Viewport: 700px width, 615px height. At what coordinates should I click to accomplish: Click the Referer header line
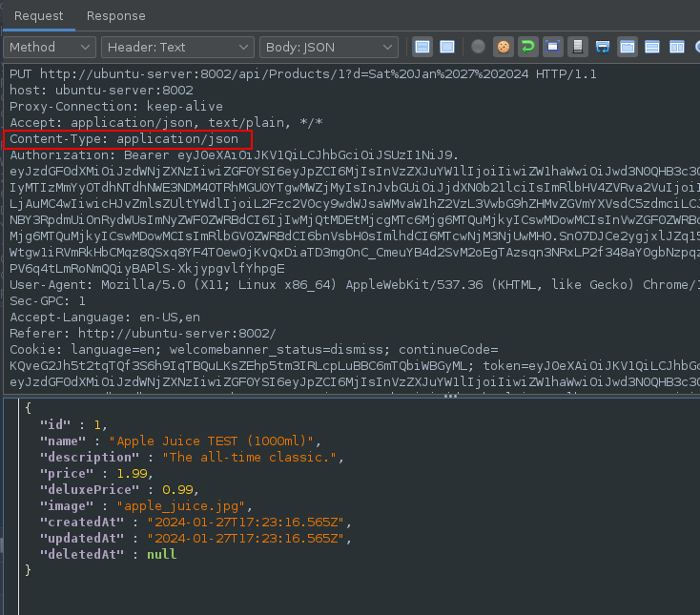[x=143, y=334]
